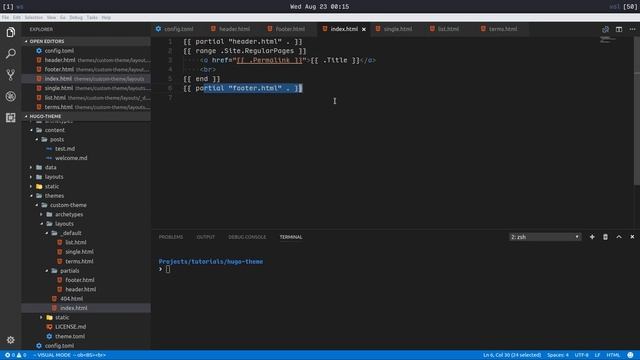Collapse the custom-theme folder

(x=37, y=205)
